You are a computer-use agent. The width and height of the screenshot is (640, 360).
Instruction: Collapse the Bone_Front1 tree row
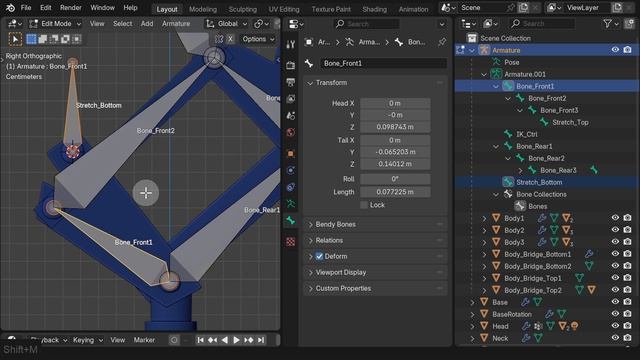[x=496, y=86]
